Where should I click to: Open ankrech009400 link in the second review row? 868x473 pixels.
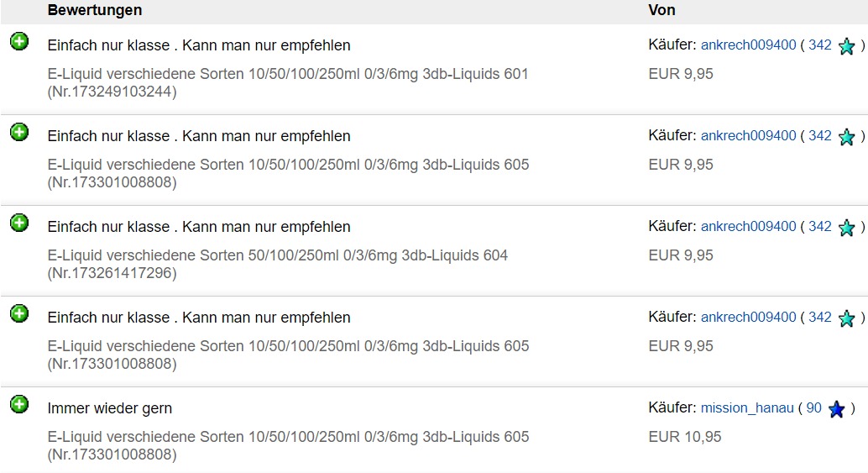(x=749, y=136)
